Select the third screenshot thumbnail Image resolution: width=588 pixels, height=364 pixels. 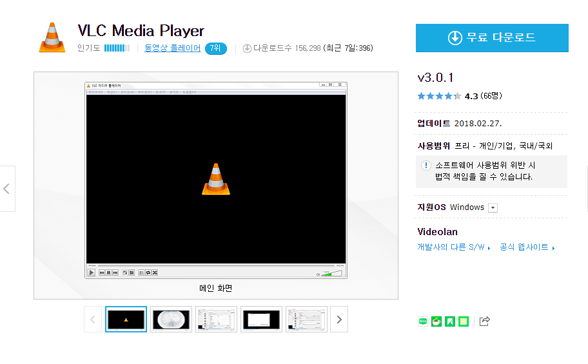216,320
